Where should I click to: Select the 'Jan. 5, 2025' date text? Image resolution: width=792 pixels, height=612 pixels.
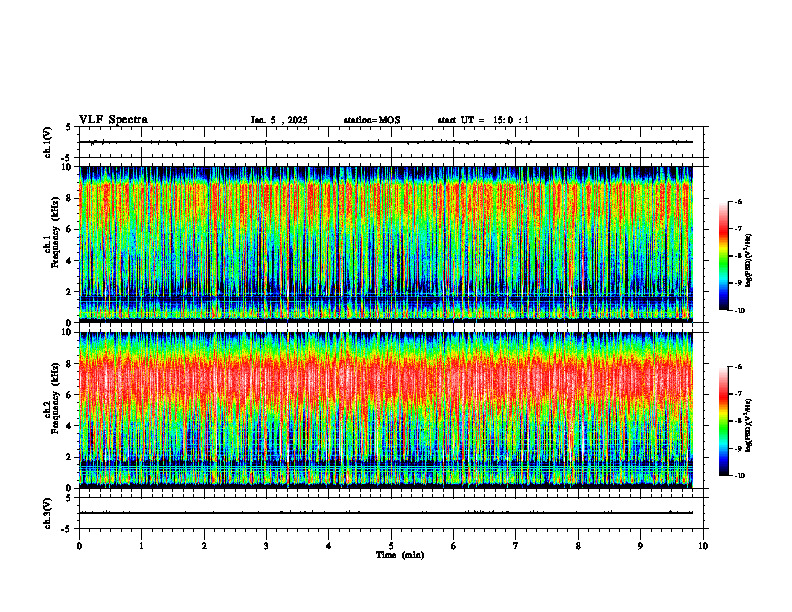coord(279,120)
